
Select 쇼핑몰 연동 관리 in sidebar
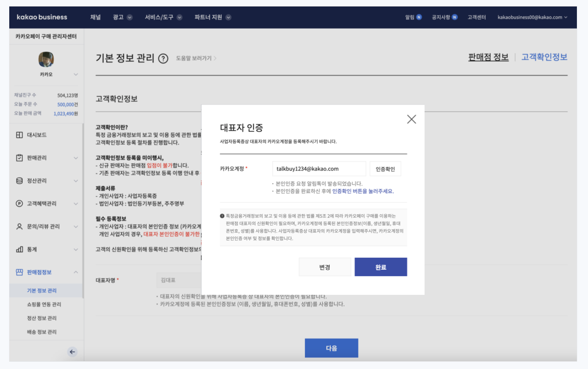(44, 305)
